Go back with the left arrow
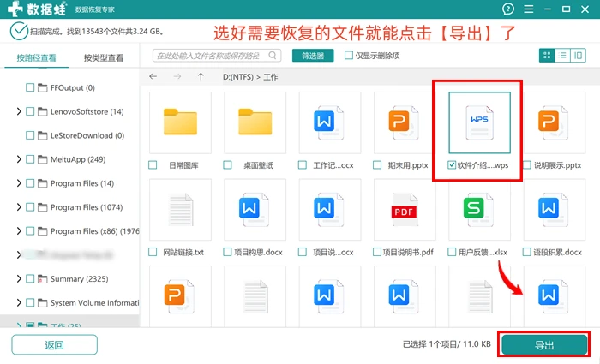Image resolution: width=600 pixels, height=364 pixels. click(153, 76)
